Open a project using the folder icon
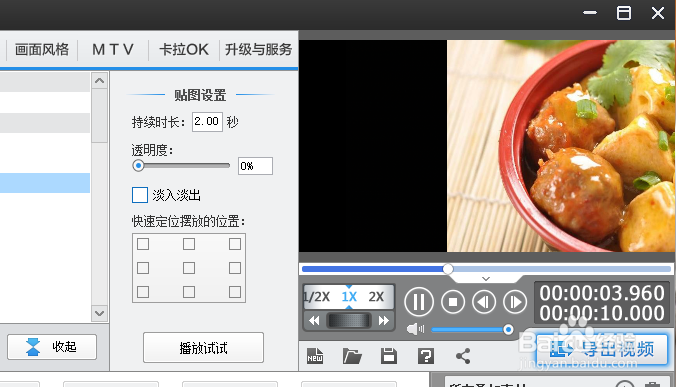This screenshot has width=676, height=387. pyautogui.click(x=352, y=356)
